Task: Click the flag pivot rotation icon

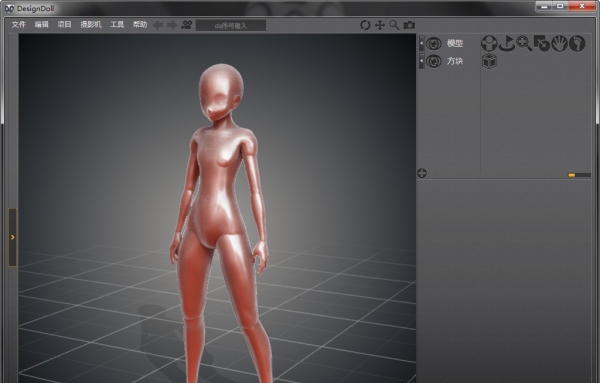Action: pyautogui.click(x=507, y=44)
